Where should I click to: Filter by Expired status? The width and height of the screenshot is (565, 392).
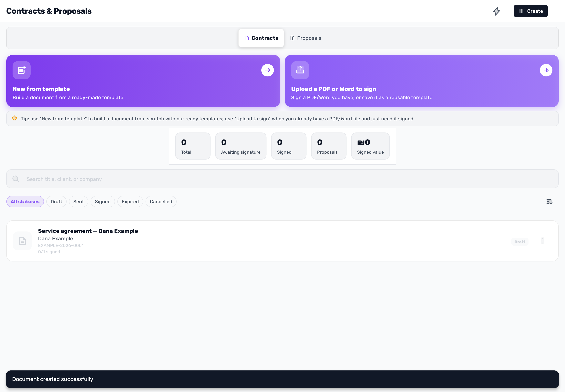pyautogui.click(x=130, y=202)
